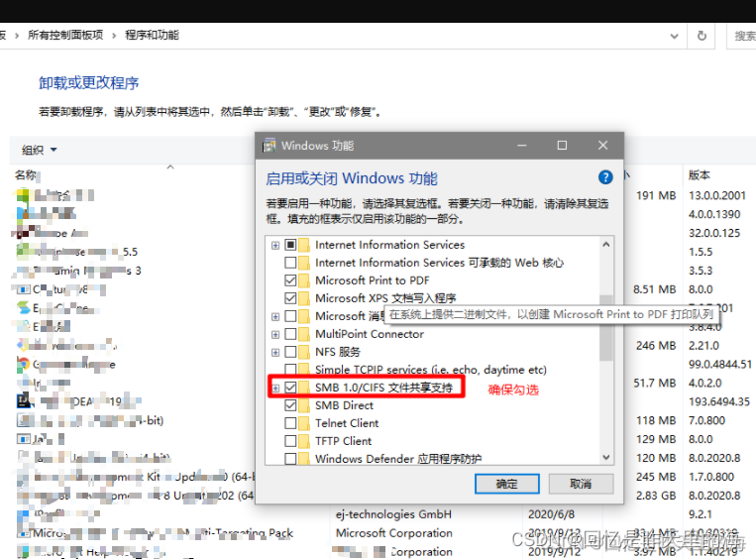756x559 pixels.
Task: Click 程序和功能 in the breadcrumb
Action: [152, 35]
